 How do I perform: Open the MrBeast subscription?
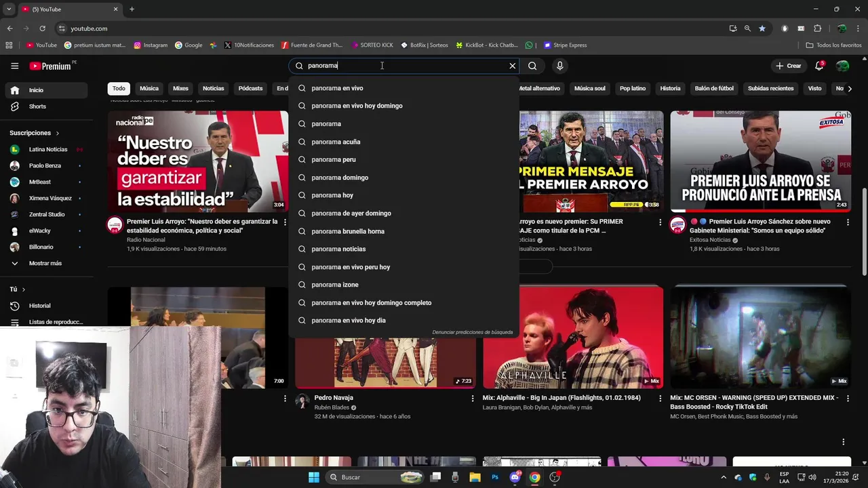[x=46, y=182]
